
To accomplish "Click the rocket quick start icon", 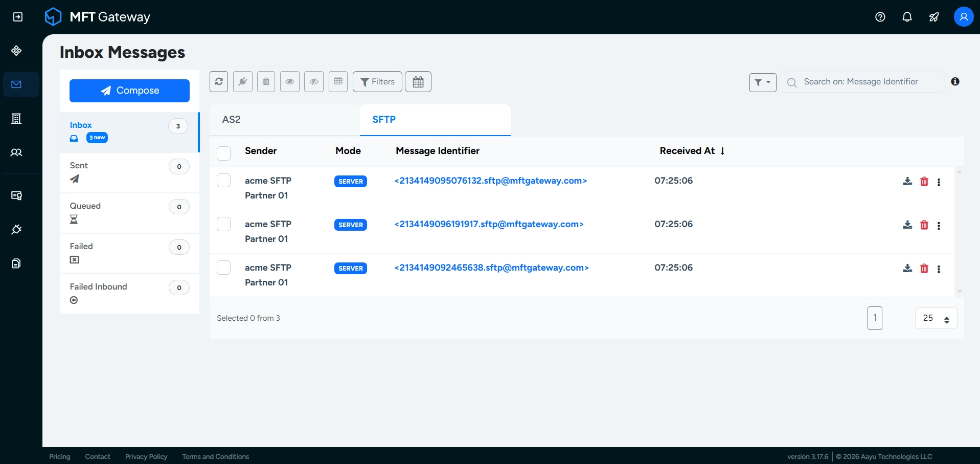I will 934,17.
